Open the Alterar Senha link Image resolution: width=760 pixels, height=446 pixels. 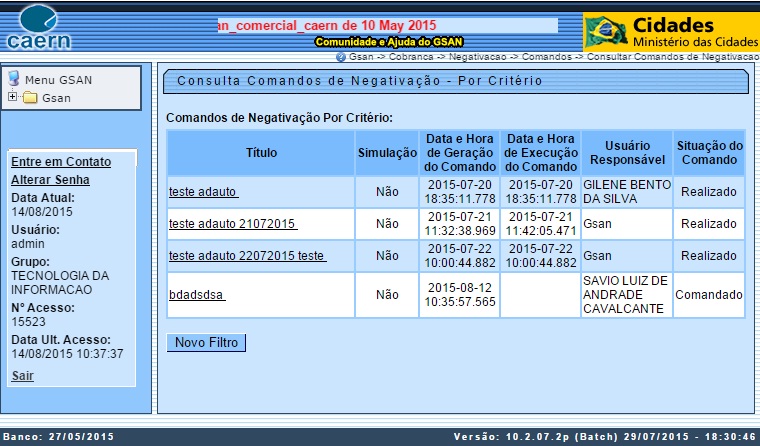click(x=50, y=180)
